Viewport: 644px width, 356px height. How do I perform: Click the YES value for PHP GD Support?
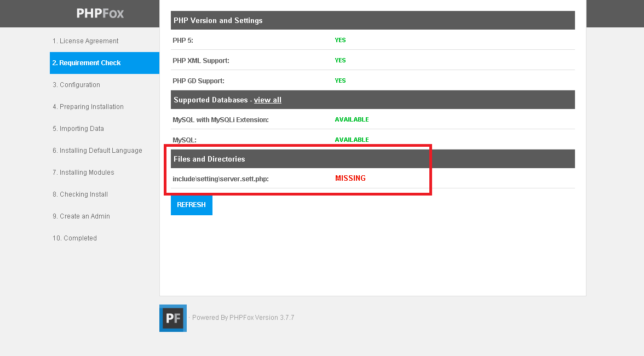(x=340, y=81)
